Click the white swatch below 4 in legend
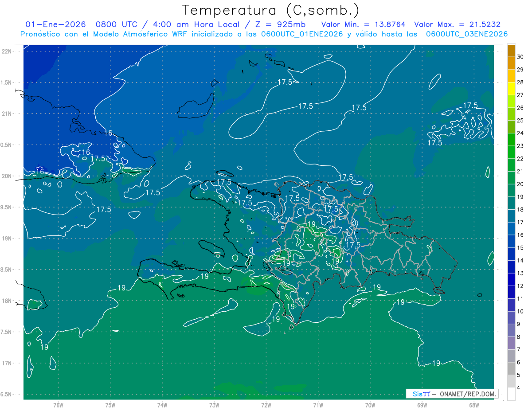The width and height of the screenshot is (532, 411). click(x=511, y=394)
